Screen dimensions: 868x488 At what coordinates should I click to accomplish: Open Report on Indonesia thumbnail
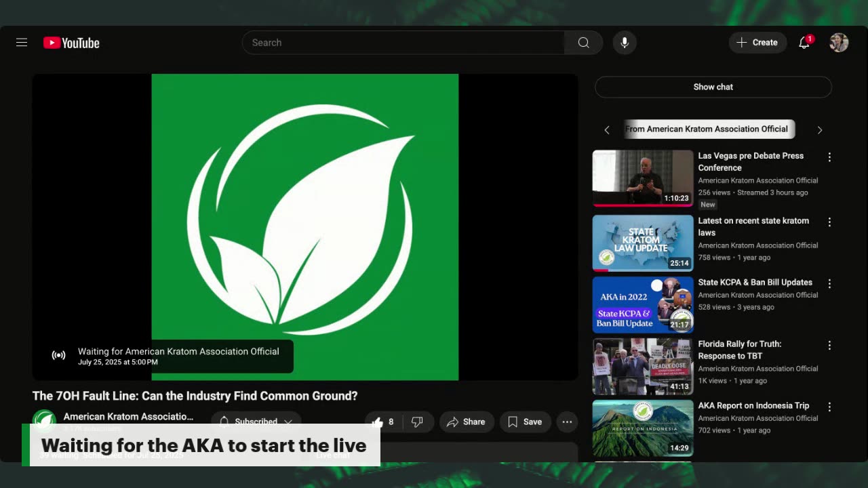tap(643, 428)
